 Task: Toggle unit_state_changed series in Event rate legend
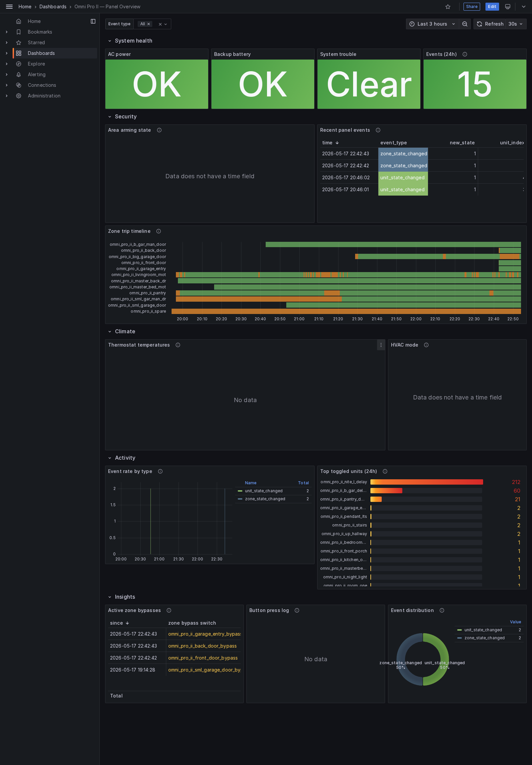[263, 491]
